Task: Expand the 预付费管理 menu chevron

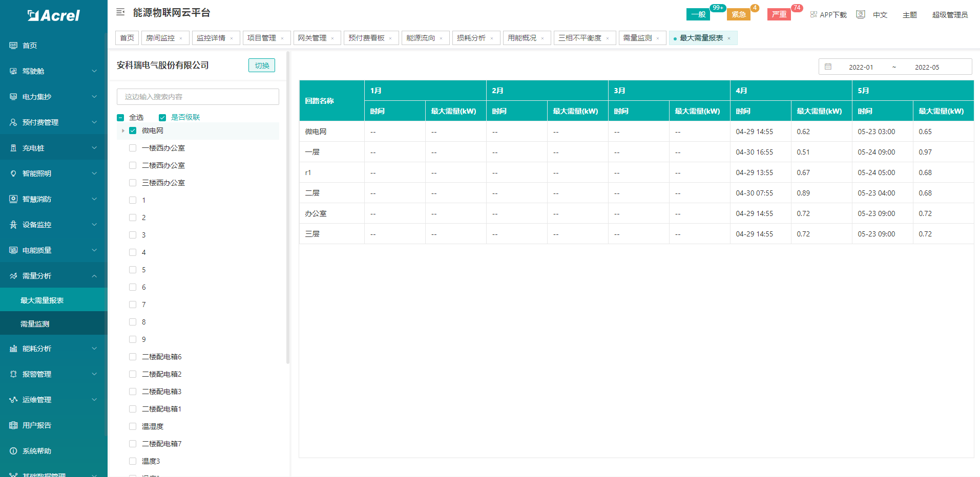Action: point(94,122)
